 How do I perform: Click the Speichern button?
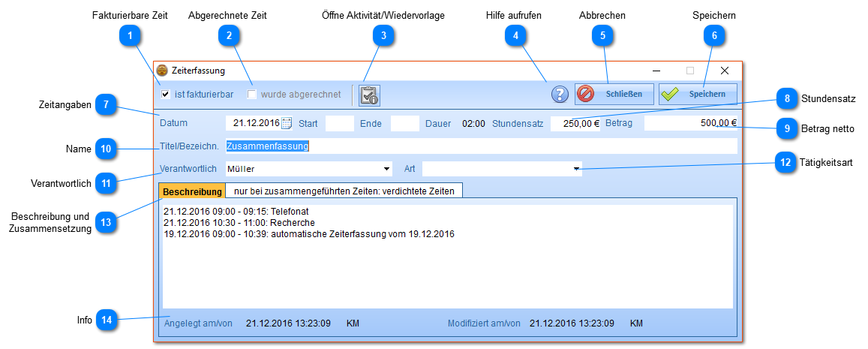[x=698, y=94]
